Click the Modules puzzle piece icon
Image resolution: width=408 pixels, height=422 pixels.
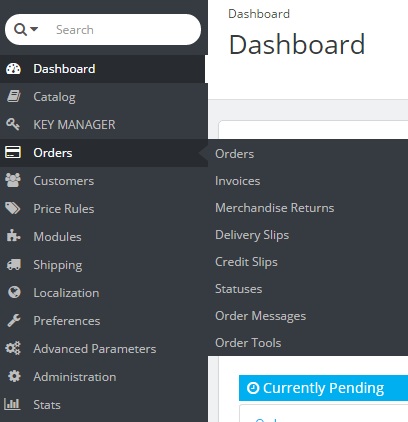tap(13, 236)
